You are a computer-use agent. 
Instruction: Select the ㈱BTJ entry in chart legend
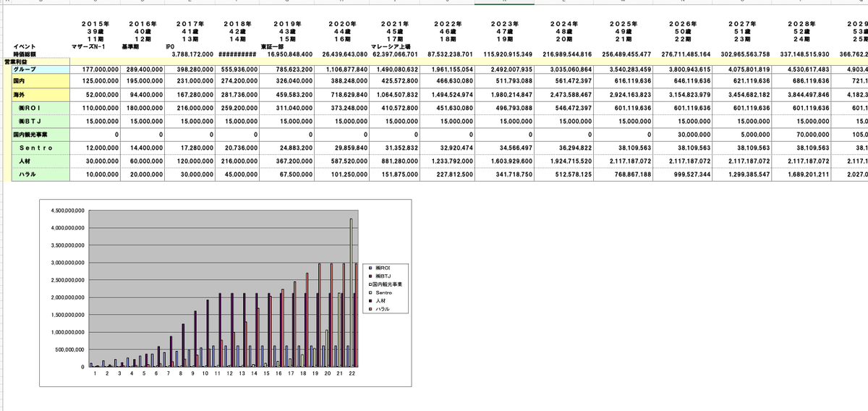(x=380, y=276)
